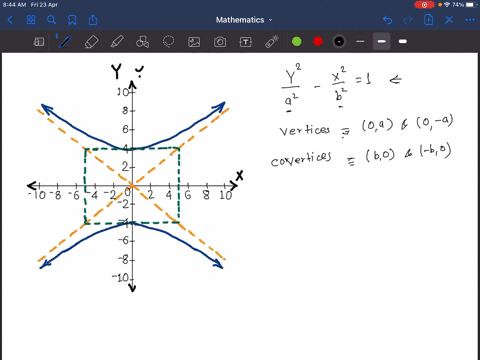Add a new page
480x360 pixels.
click(428, 20)
